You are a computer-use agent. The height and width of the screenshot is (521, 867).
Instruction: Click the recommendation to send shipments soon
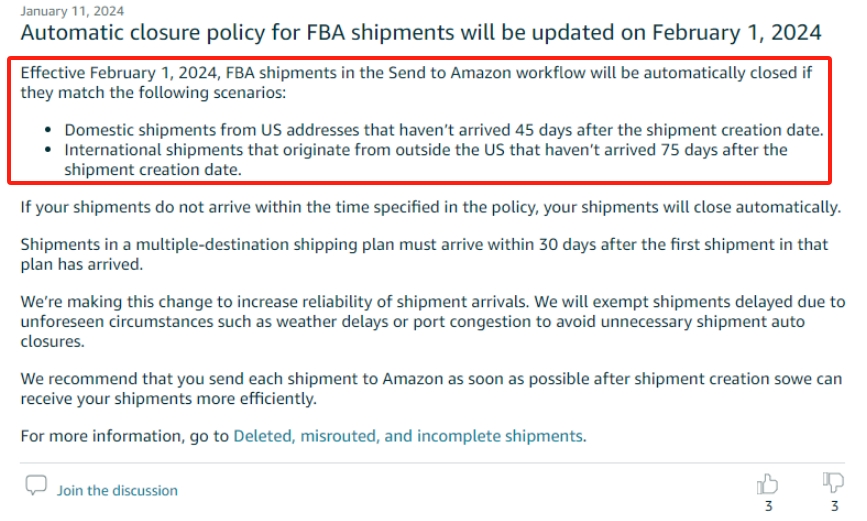pyautogui.click(x=431, y=388)
